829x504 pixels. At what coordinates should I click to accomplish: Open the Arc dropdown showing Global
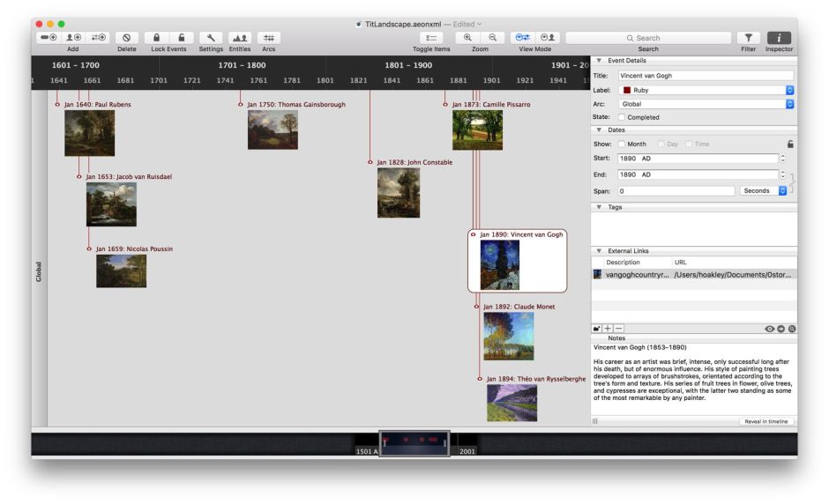pyautogui.click(x=789, y=104)
